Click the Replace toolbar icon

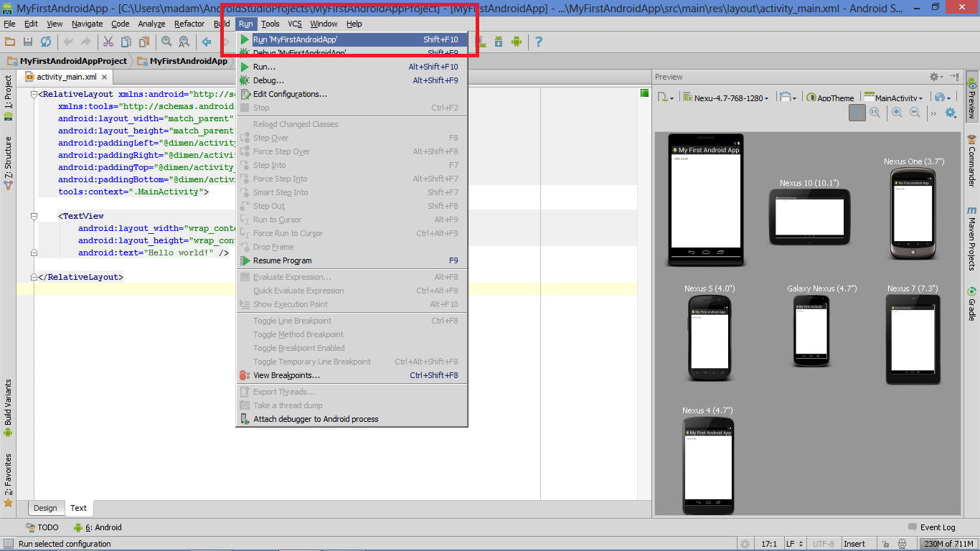[x=184, y=42]
